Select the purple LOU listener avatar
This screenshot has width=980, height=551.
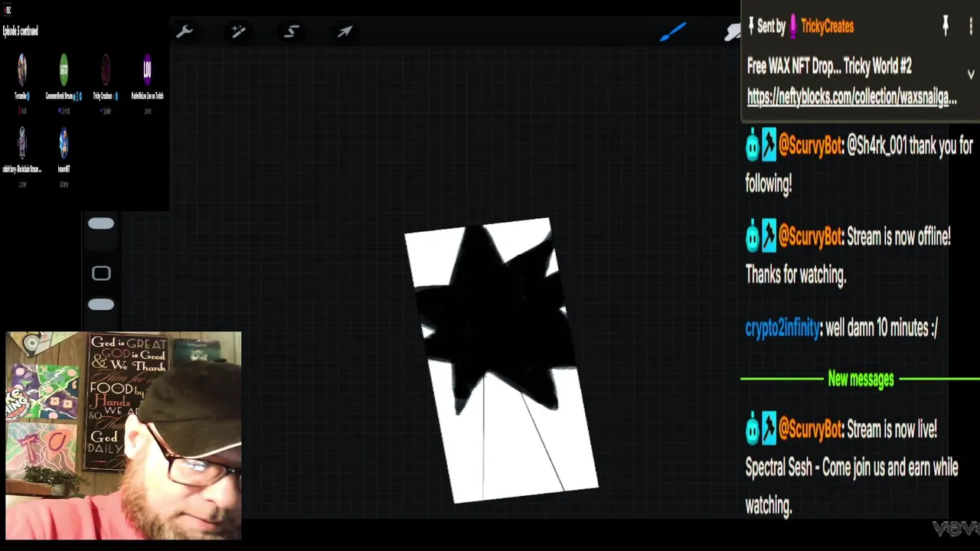148,70
